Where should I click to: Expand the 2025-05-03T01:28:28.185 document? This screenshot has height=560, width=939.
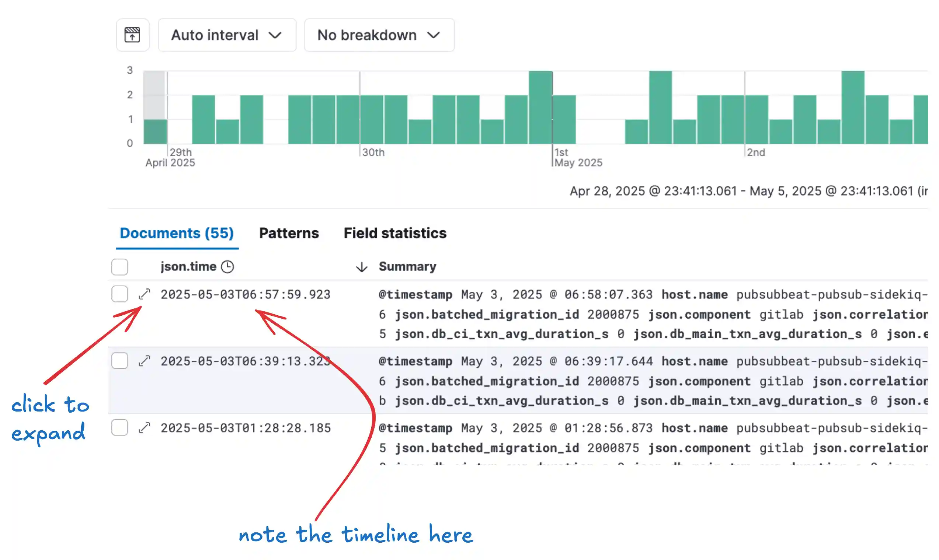click(x=145, y=427)
